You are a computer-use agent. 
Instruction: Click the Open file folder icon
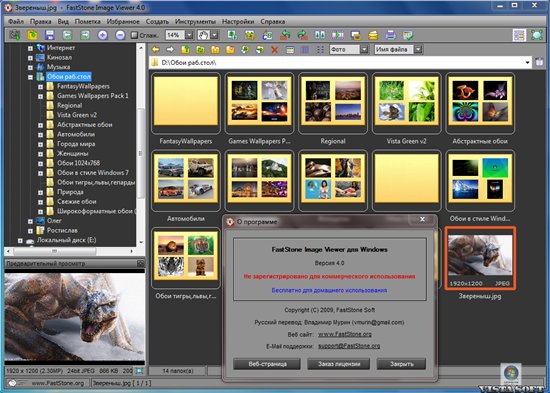pyautogui.click(x=32, y=35)
